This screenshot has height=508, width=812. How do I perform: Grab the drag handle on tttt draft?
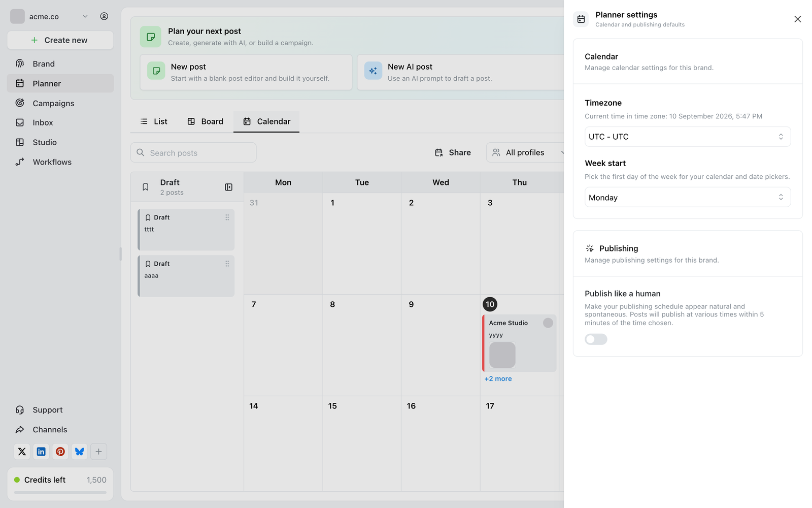[227, 217]
